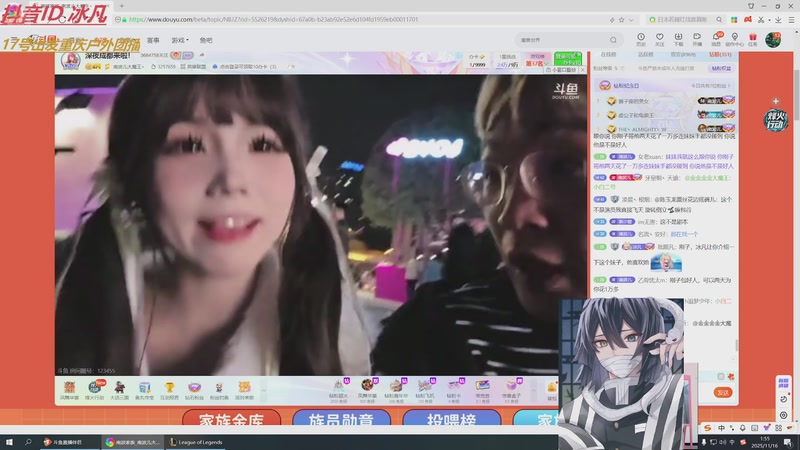Open the user avatar in the header
This screenshot has height=450, width=800.
(773, 39)
